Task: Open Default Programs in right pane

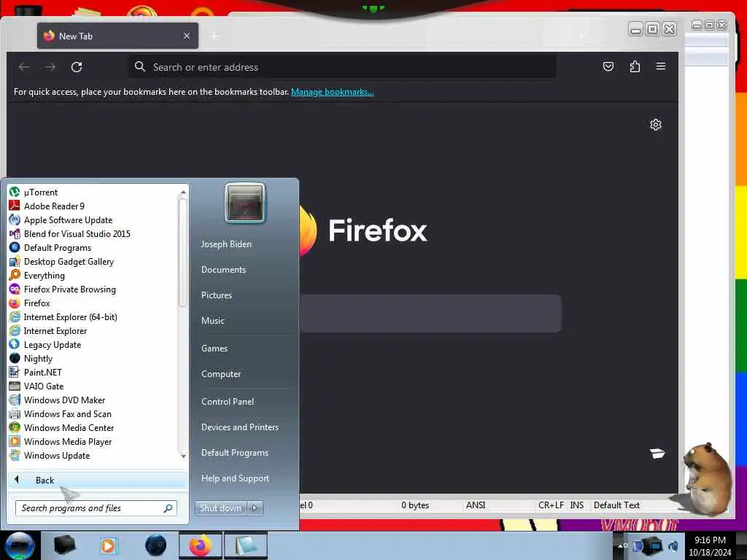Action: click(235, 453)
